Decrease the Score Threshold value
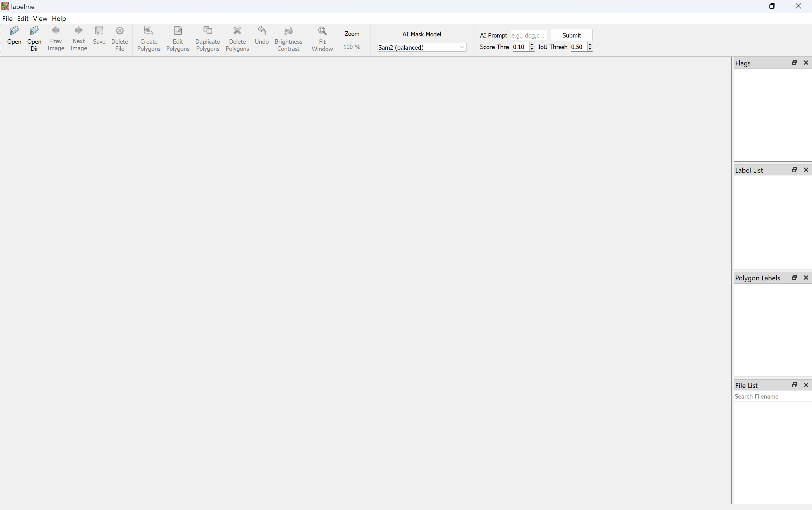Screen dimensions: 812x510 (x=531, y=49)
